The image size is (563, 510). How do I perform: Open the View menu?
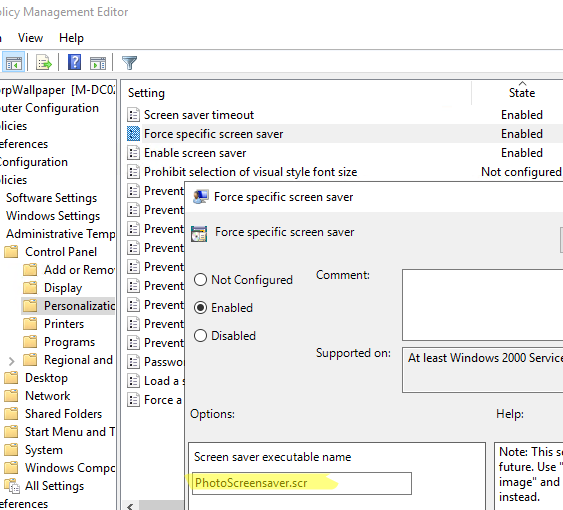click(x=31, y=38)
